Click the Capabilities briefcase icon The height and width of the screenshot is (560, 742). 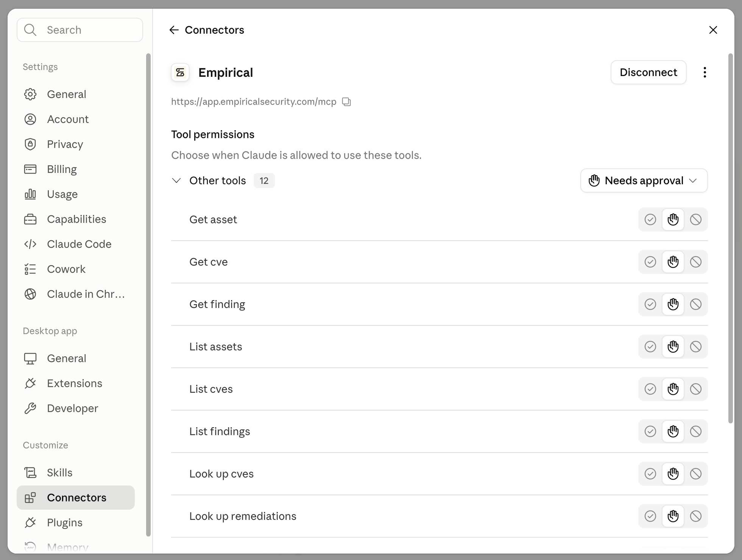click(x=30, y=219)
